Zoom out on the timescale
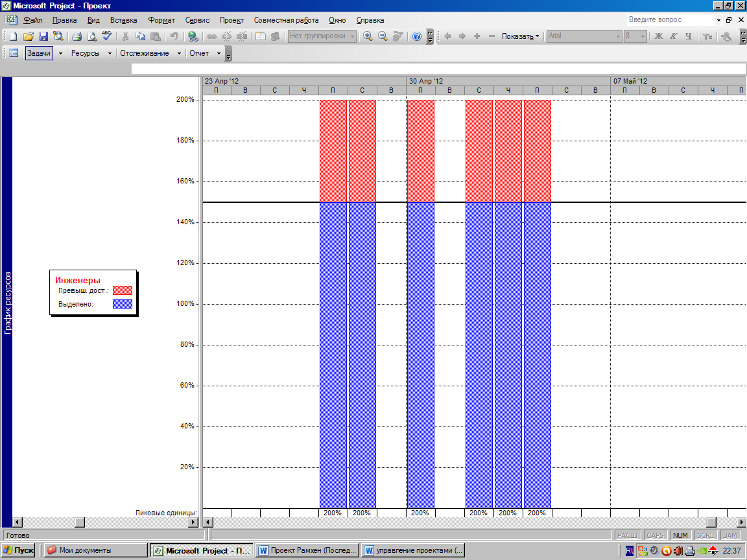Screen dimensions: 747x560 click(383, 36)
